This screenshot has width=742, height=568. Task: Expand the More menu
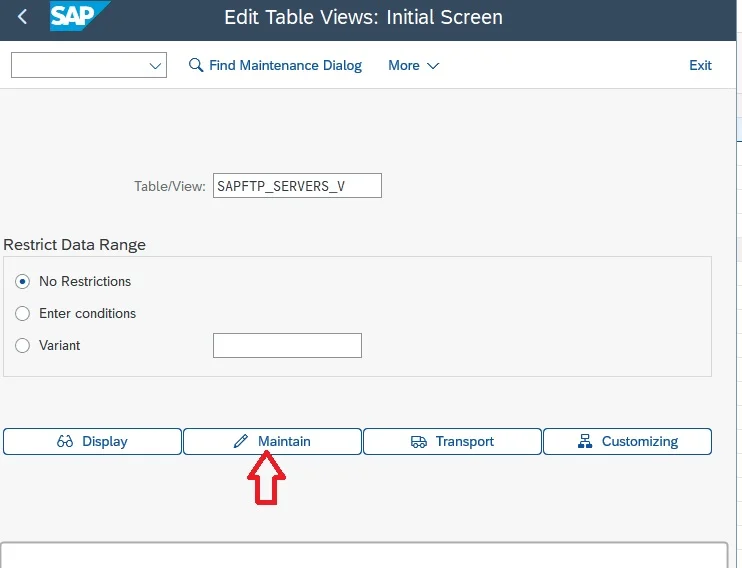tap(414, 65)
